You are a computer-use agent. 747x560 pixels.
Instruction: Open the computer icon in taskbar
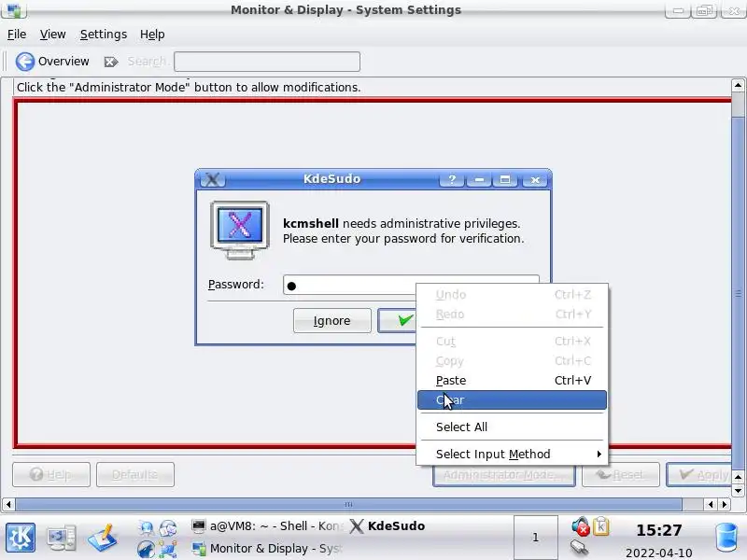(x=62, y=538)
